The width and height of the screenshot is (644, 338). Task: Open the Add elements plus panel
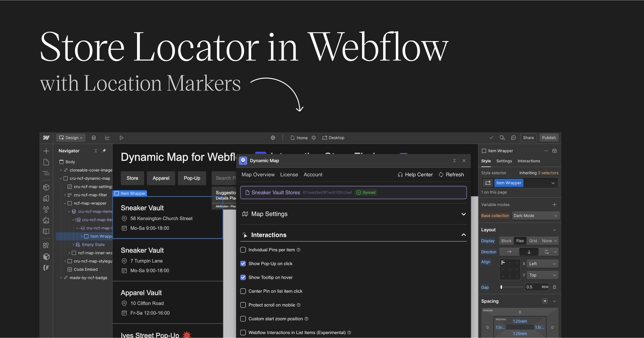pyautogui.click(x=46, y=151)
